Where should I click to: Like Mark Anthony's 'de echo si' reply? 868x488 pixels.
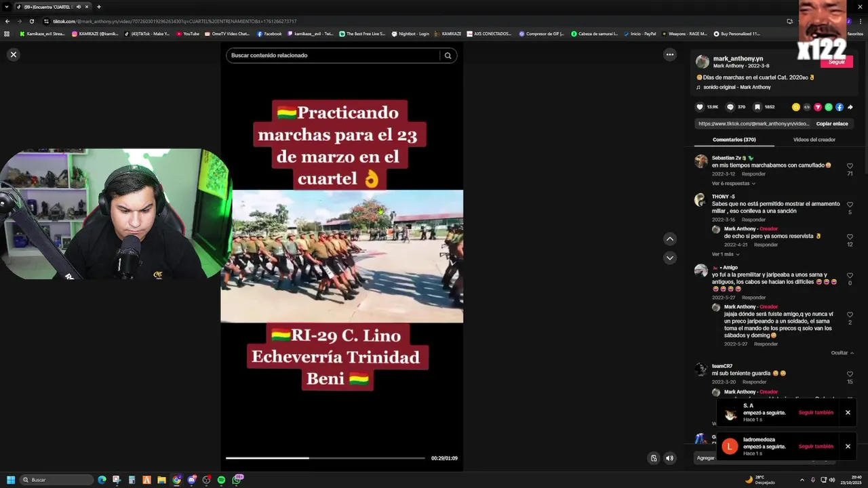click(850, 237)
